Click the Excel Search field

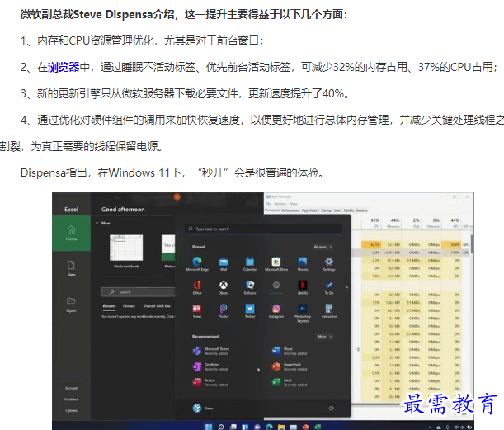[x=139, y=292]
